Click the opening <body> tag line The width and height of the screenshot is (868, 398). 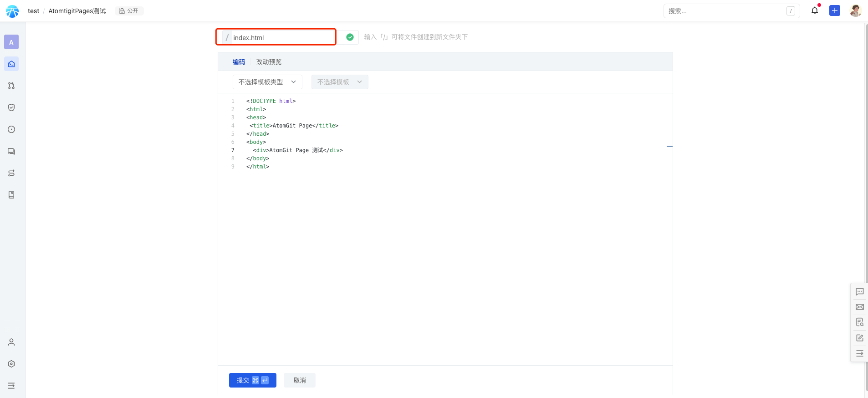(256, 142)
